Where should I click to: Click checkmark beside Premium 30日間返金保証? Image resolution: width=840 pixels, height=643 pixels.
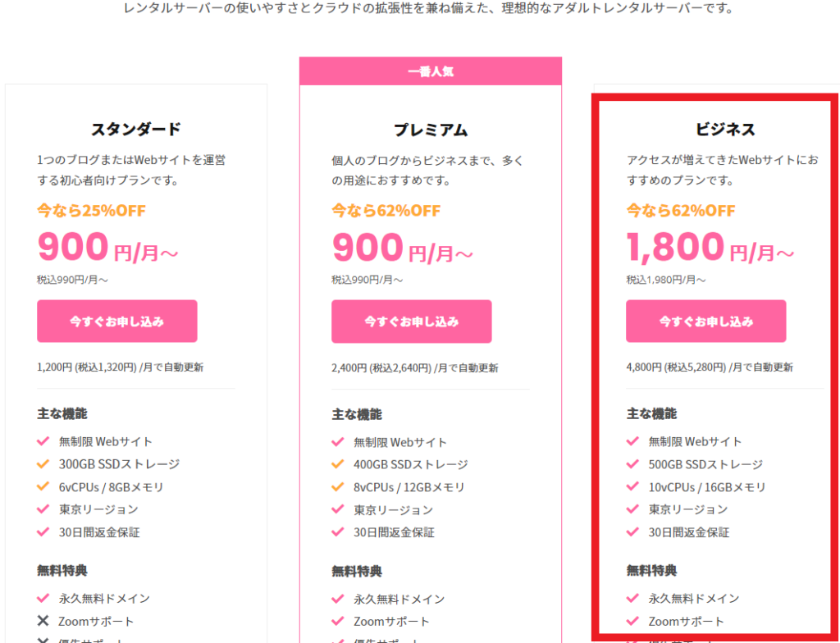coord(337,532)
